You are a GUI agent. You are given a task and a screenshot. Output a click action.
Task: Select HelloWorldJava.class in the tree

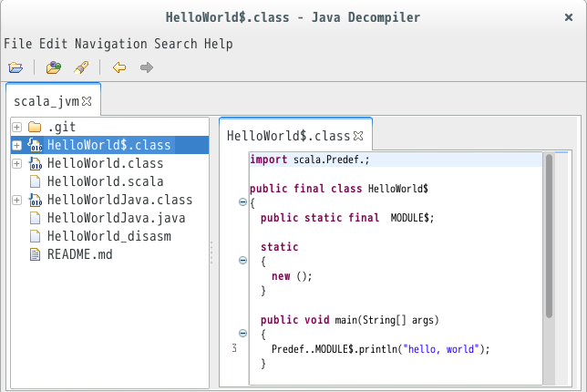pyautogui.click(x=119, y=200)
